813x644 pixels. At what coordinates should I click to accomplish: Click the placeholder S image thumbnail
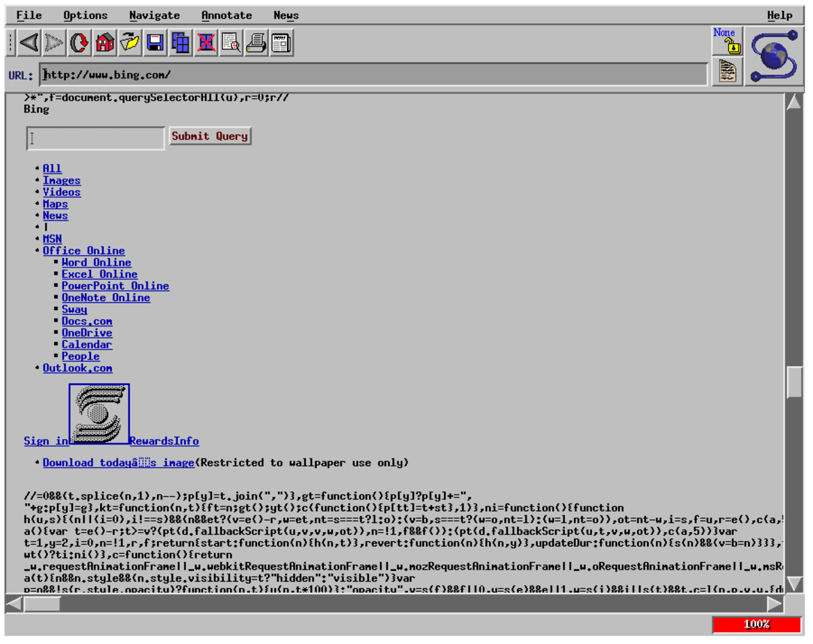tap(99, 414)
